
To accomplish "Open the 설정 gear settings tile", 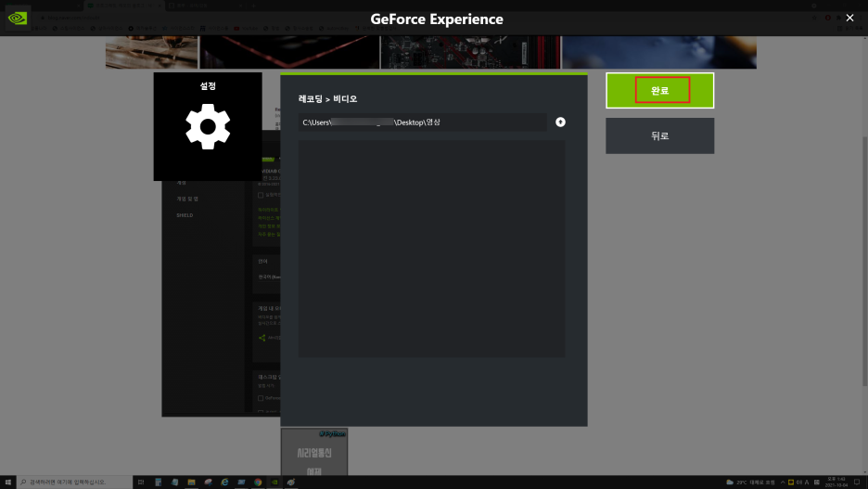I will pos(208,126).
